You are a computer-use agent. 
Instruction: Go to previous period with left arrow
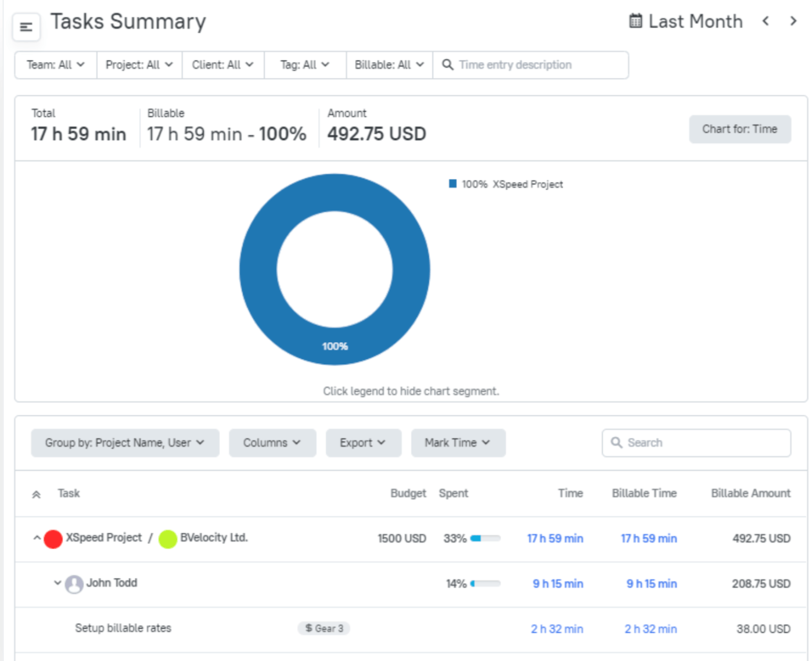pyautogui.click(x=766, y=21)
